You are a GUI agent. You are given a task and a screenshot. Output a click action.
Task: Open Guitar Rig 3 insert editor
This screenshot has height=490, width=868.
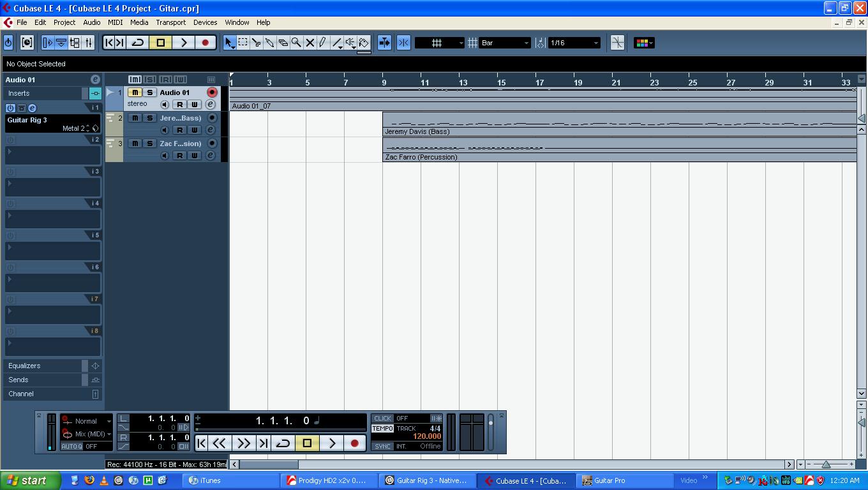click(x=32, y=108)
